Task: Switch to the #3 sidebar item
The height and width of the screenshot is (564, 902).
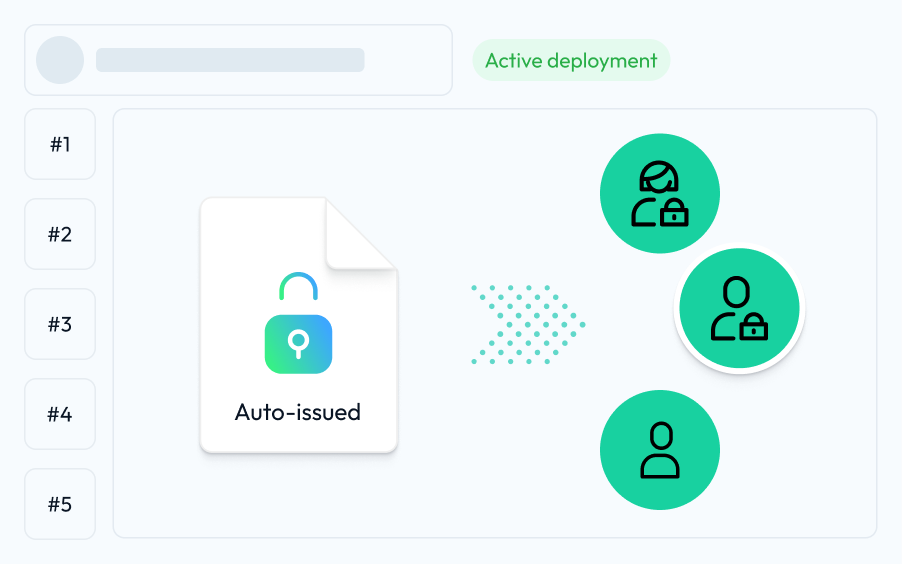Action: [x=60, y=324]
